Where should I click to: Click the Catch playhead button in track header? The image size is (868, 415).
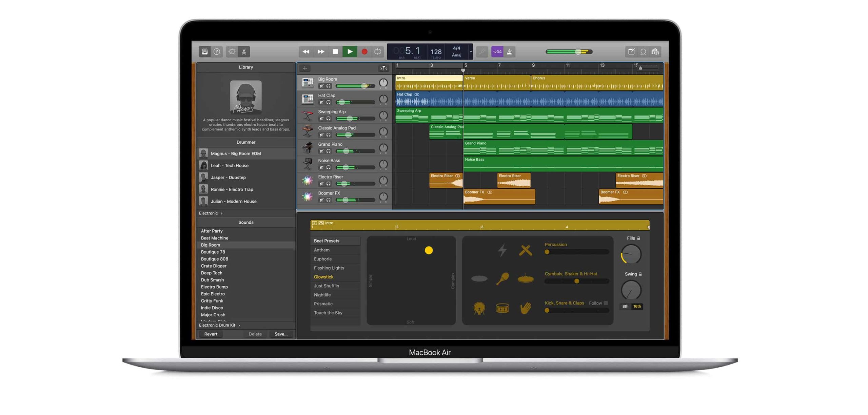[383, 68]
